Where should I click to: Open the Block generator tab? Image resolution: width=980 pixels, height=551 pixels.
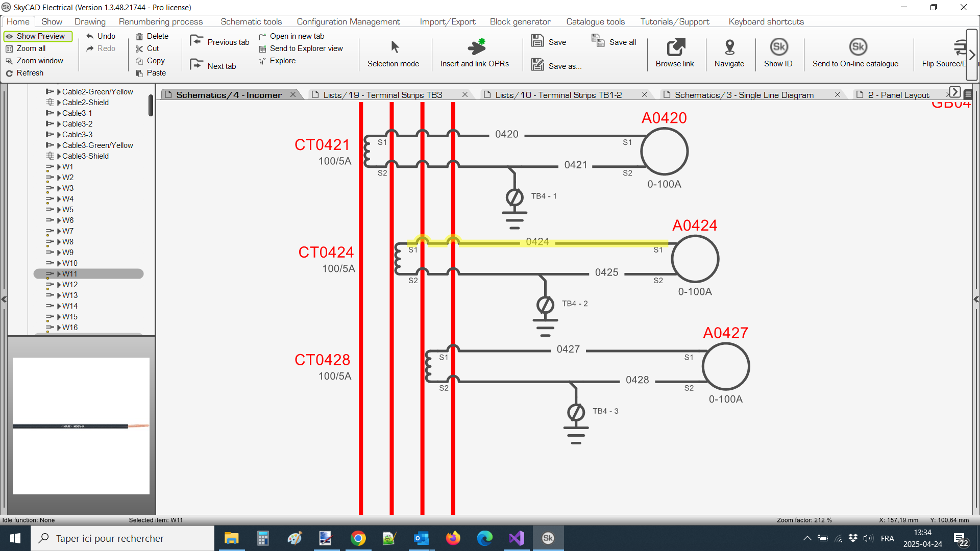(520, 21)
